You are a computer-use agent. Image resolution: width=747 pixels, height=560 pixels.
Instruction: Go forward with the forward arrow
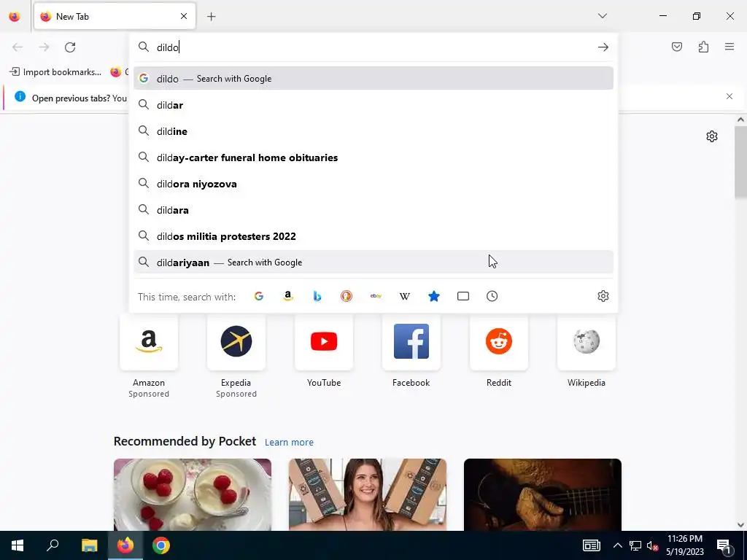point(44,47)
